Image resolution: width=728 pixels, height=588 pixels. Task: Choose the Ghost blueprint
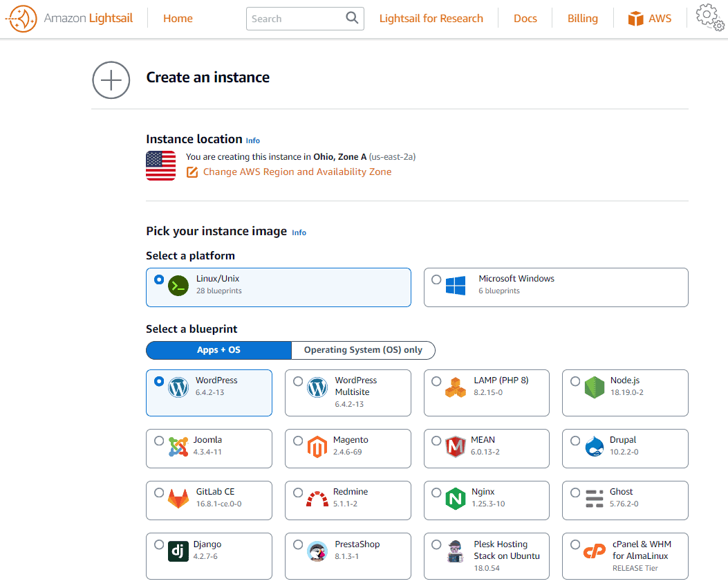point(624,500)
